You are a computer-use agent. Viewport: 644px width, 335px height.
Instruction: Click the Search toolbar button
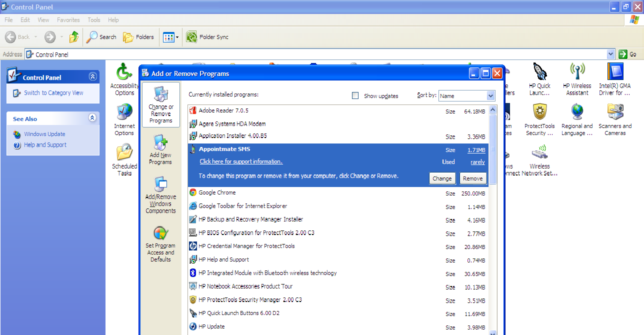point(101,37)
